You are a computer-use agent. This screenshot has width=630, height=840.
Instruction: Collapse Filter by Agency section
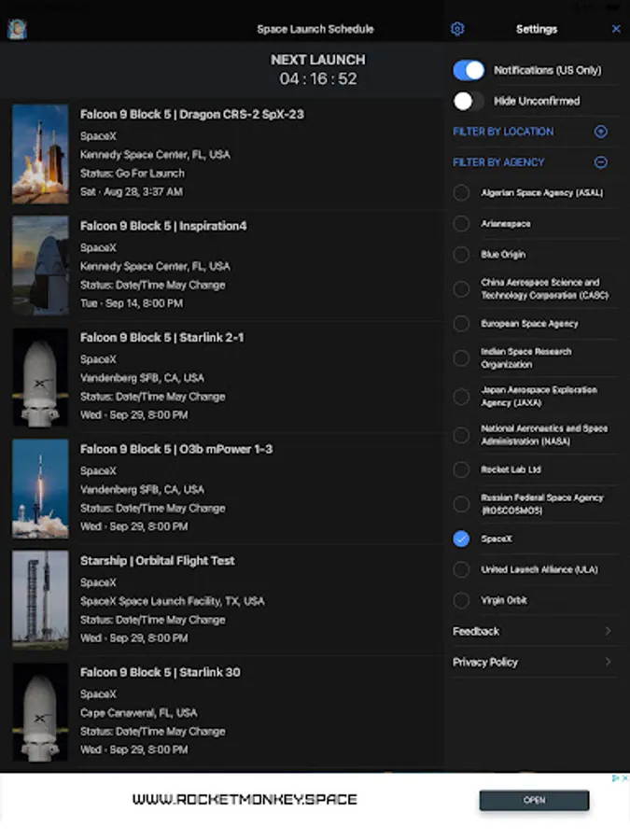pos(601,161)
